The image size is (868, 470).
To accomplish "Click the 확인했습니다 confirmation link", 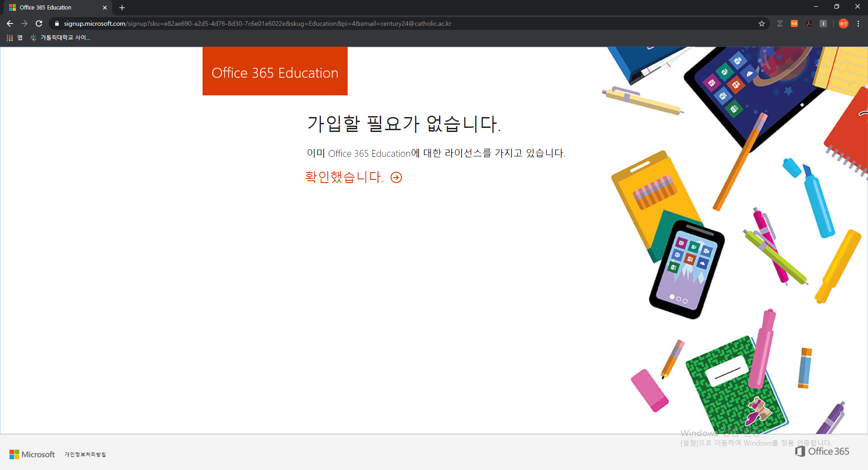I will click(343, 177).
